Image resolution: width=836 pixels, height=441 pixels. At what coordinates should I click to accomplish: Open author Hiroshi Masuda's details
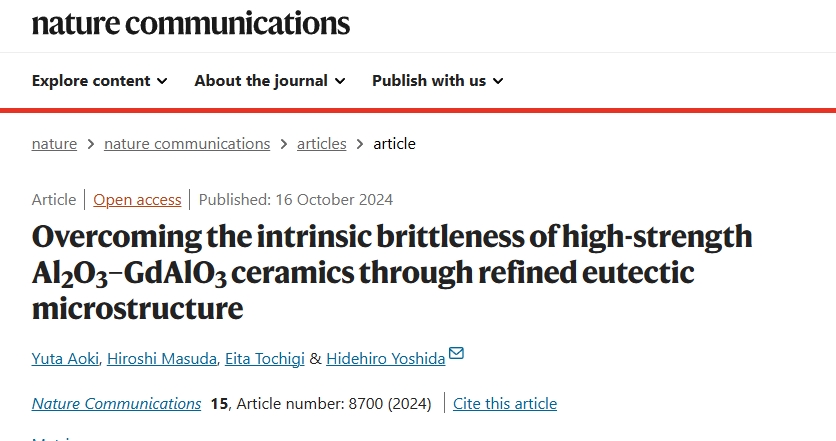tap(162, 358)
